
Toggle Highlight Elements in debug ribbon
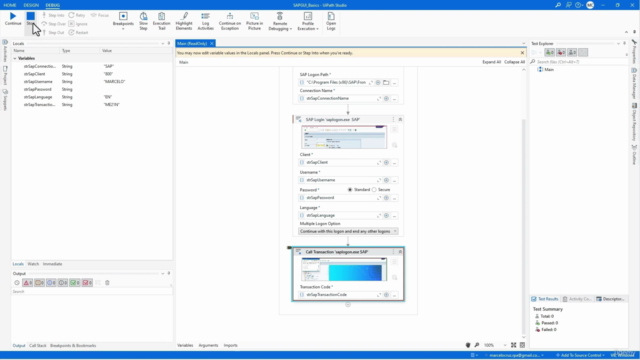[184, 21]
